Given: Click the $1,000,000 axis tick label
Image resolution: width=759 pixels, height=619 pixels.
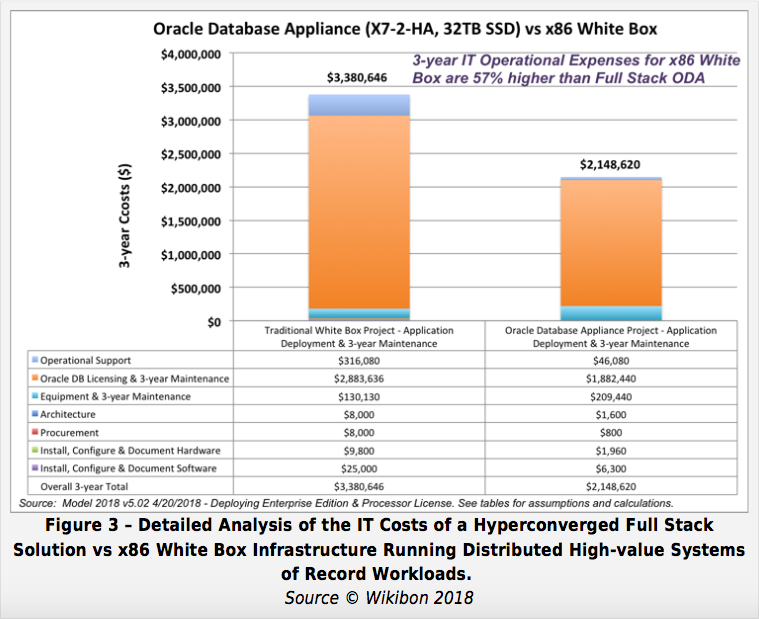Looking at the screenshot, I should (x=191, y=255).
